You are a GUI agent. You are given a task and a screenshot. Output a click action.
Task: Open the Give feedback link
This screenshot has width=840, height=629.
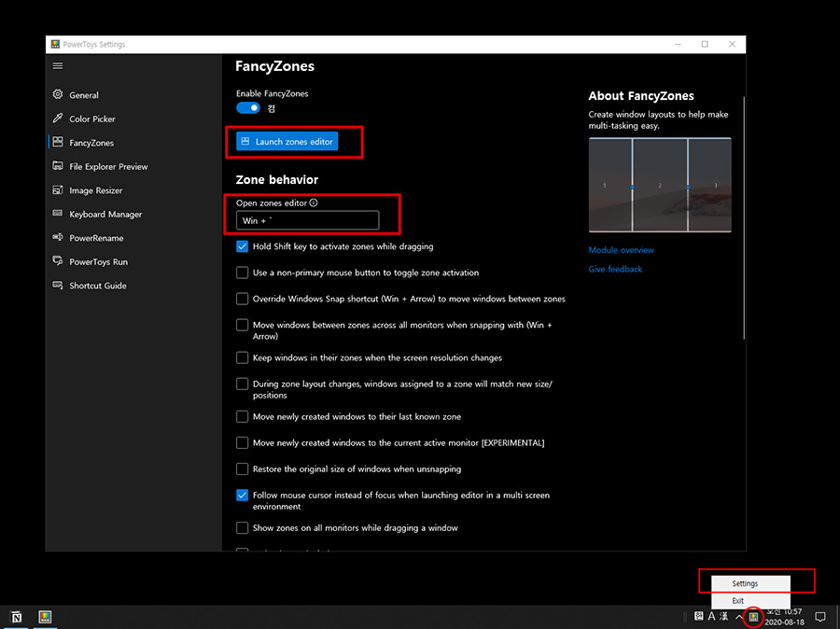pos(615,269)
